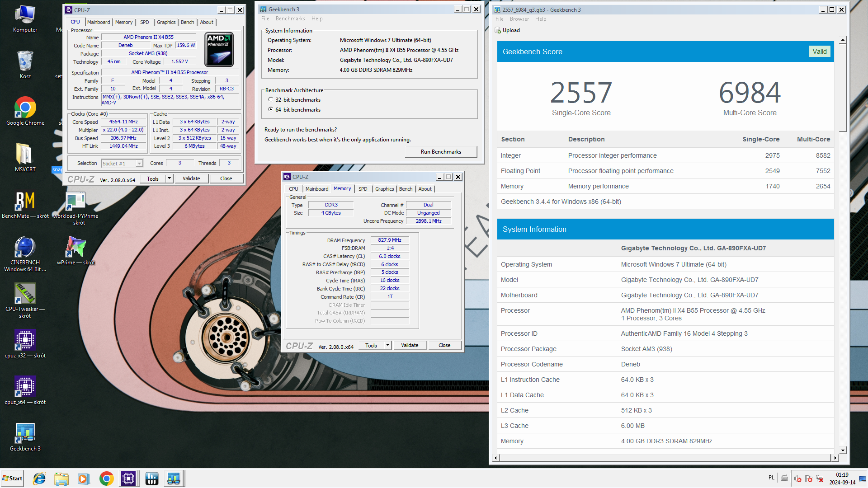Open Bench tab in lower CPU-Z window
The image size is (868, 488).
406,189
